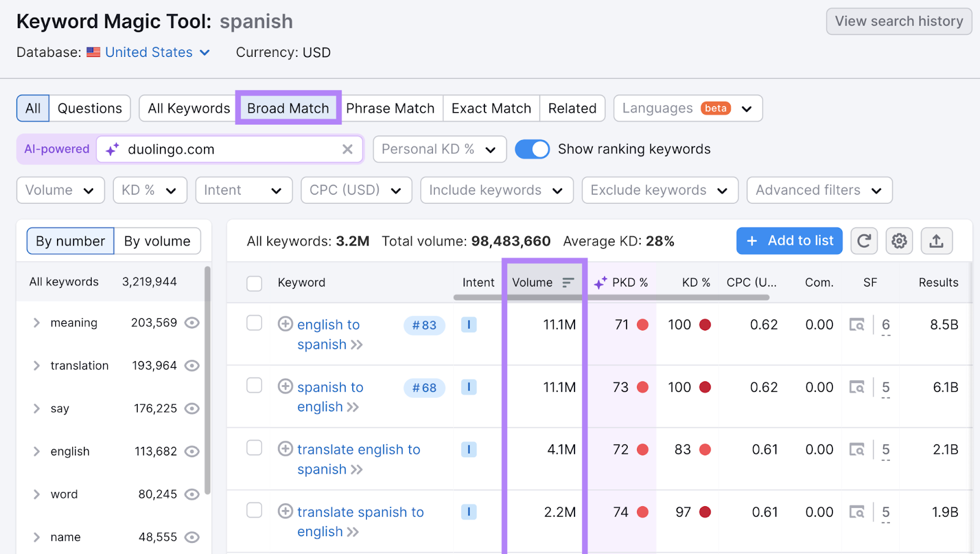Click the eye icon next to "meaning" group
980x554 pixels.
tap(192, 323)
